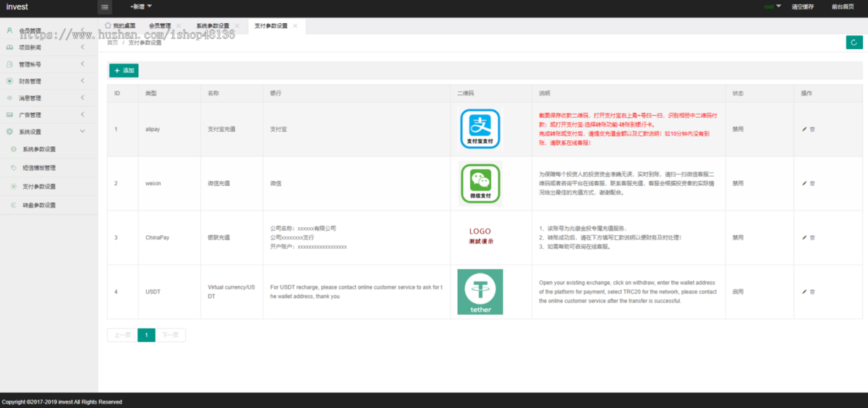Click the 管理帐号 user icon in sidebar

click(9, 64)
